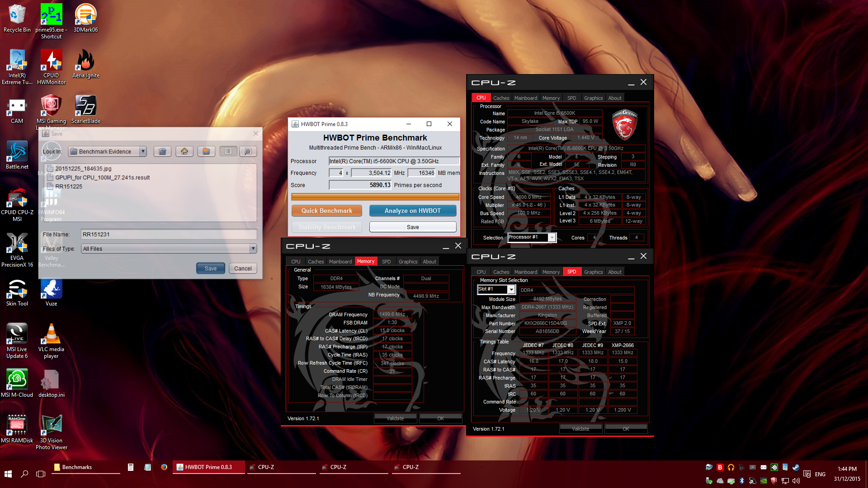This screenshot has width=868, height=488.
Task: Open the Skin Tool desktop icon
Action: click(x=17, y=292)
